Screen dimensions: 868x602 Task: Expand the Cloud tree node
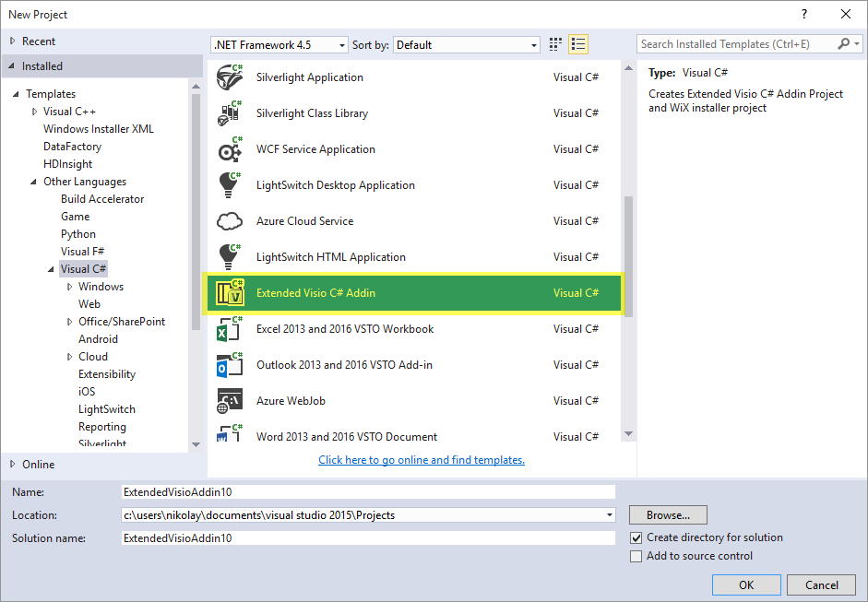(70, 357)
